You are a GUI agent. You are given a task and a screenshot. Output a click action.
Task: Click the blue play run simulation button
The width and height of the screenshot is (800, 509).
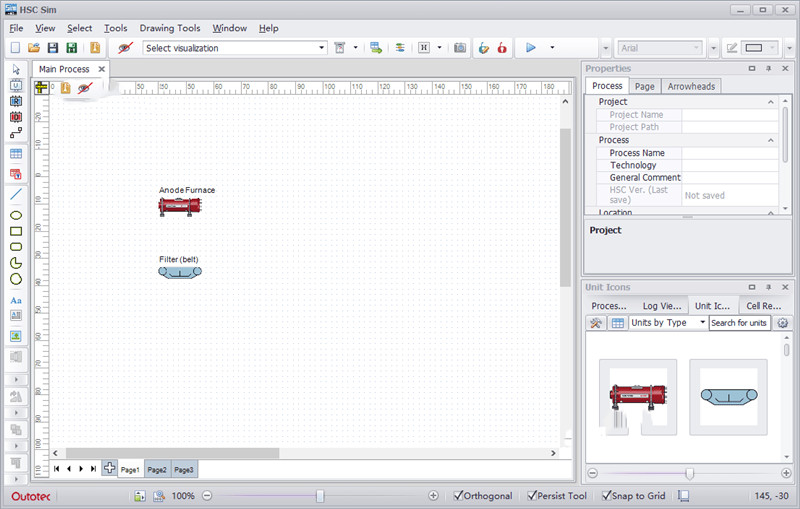coord(531,48)
